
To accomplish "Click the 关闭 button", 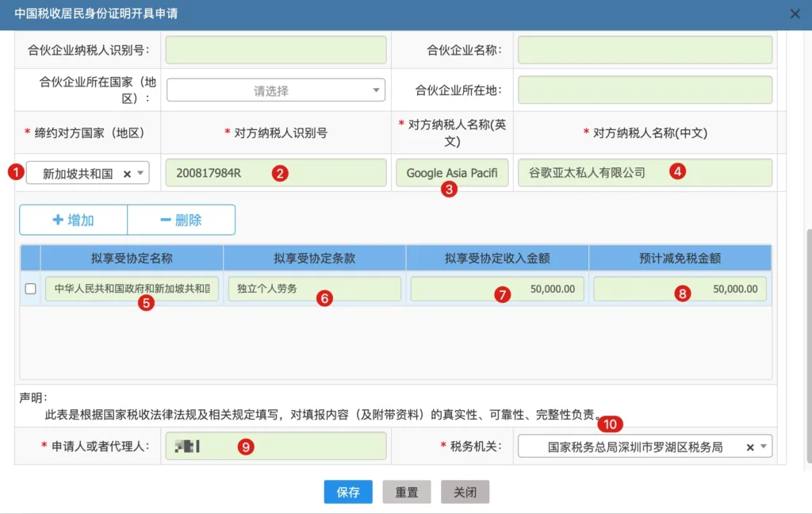I will click(x=465, y=492).
